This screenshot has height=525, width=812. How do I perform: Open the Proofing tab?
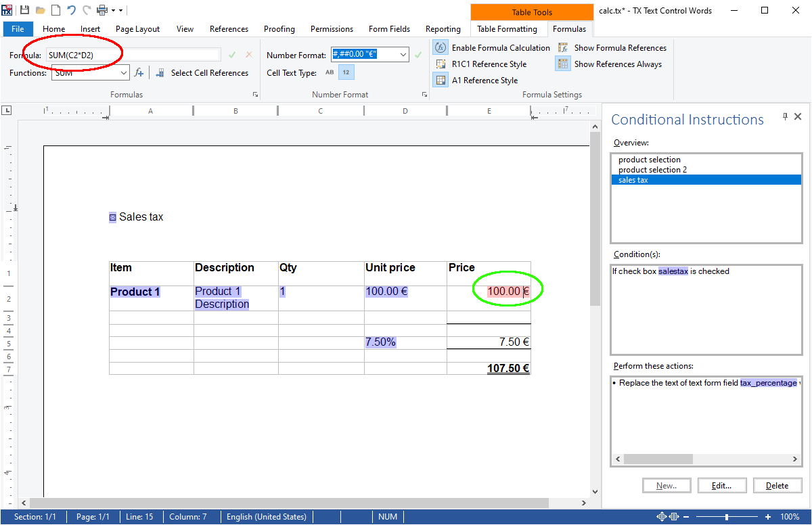pyautogui.click(x=279, y=29)
